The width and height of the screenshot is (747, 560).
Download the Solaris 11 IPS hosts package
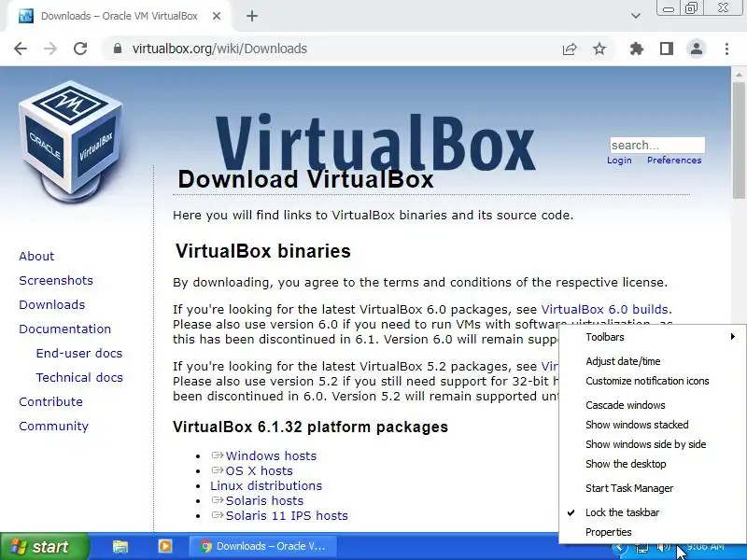(287, 516)
